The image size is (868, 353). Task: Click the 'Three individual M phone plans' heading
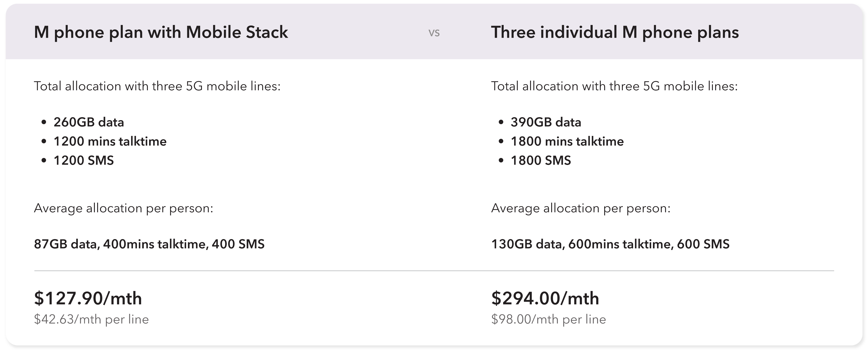coord(615,33)
